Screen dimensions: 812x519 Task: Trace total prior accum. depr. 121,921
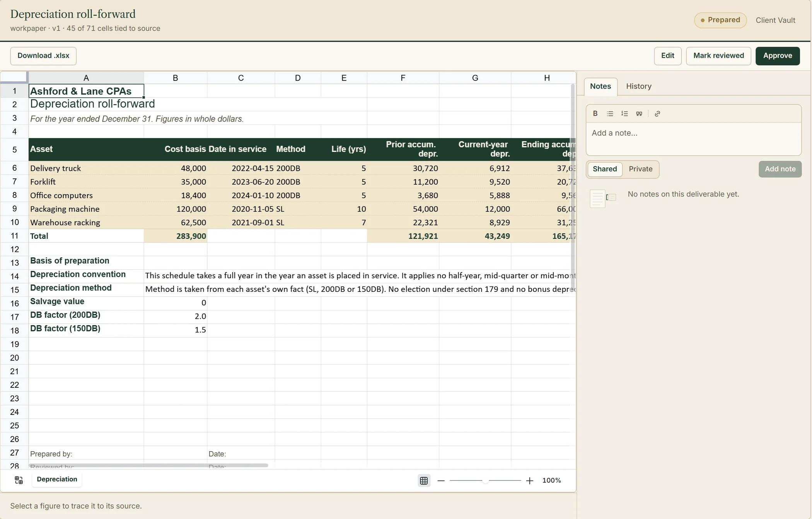click(x=403, y=236)
